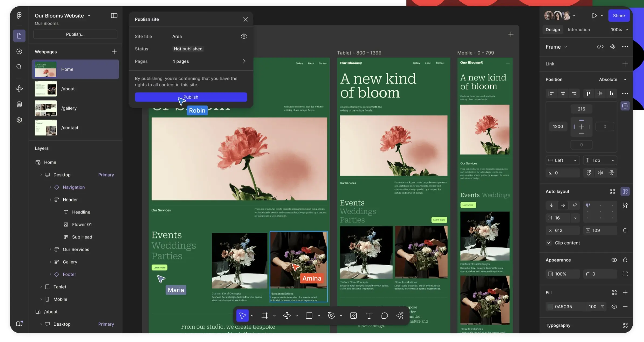This screenshot has height=342, width=644.
Task: Close the Publish site dialog
Action: pos(245,19)
